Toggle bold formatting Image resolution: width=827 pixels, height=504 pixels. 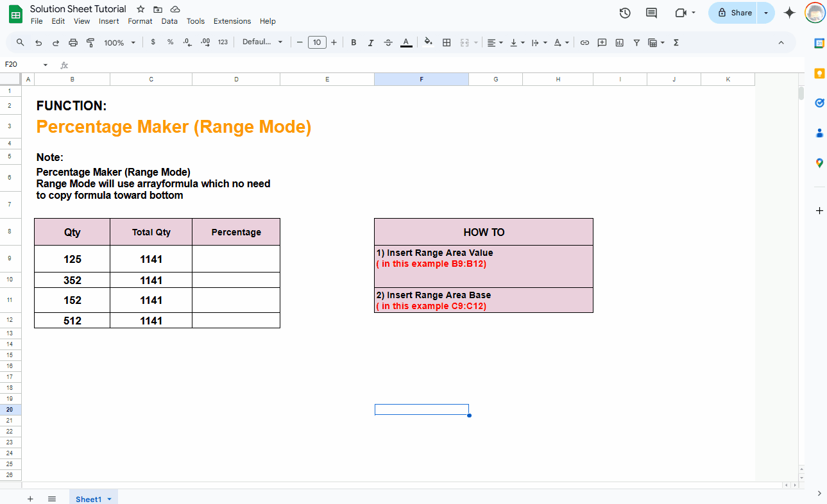[x=354, y=42]
